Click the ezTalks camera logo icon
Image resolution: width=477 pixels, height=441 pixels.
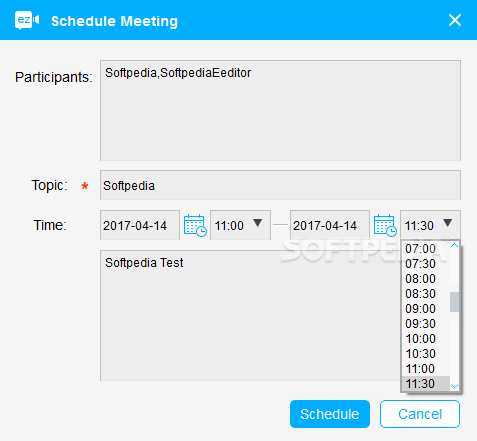coord(27,21)
